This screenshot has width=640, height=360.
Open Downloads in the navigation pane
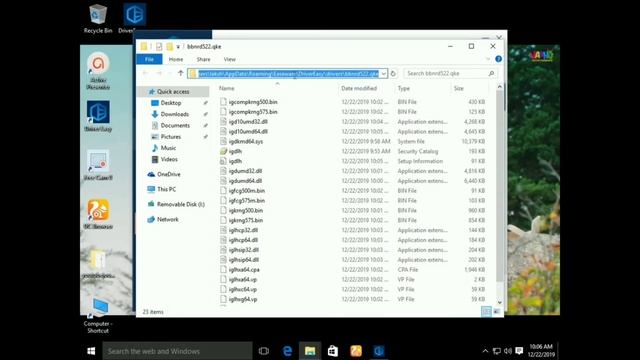click(x=175, y=114)
